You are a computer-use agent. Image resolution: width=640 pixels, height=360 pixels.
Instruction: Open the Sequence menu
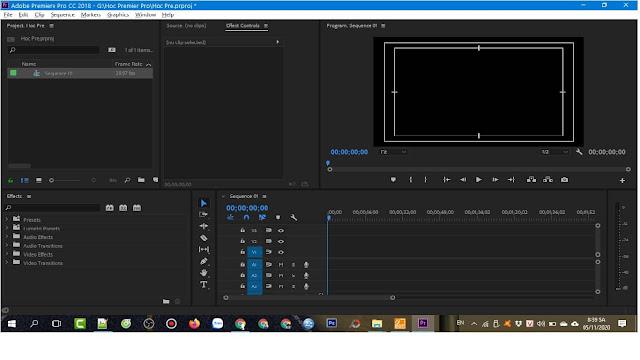tap(62, 15)
